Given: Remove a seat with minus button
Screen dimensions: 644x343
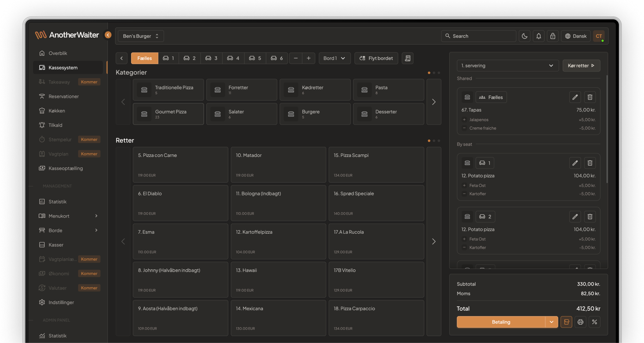Looking at the screenshot, I should (296, 58).
